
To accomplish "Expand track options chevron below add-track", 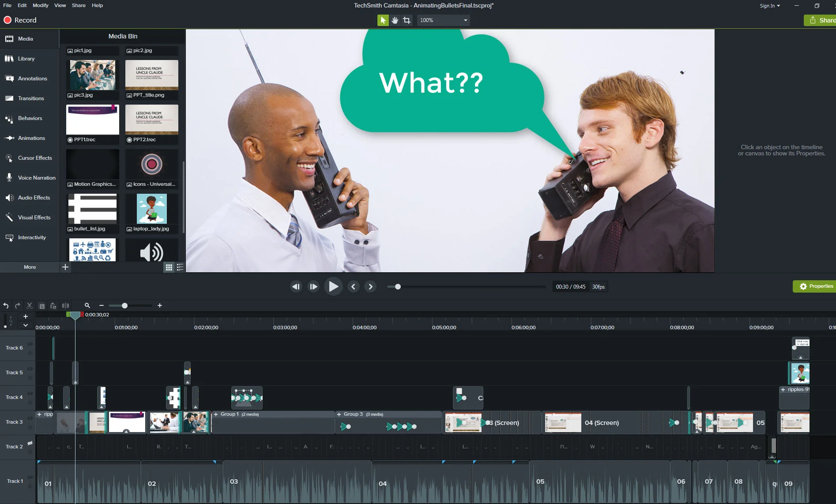I will pos(26,325).
